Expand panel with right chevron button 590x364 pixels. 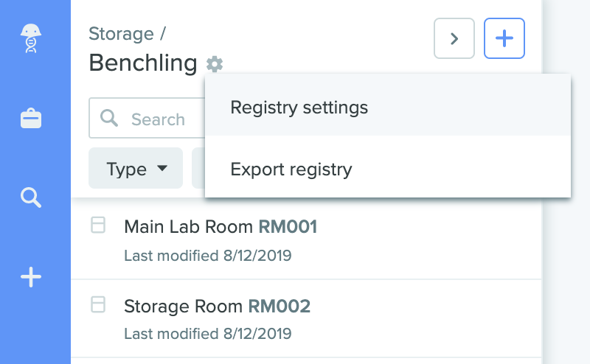pyautogui.click(x=454, y=38)
